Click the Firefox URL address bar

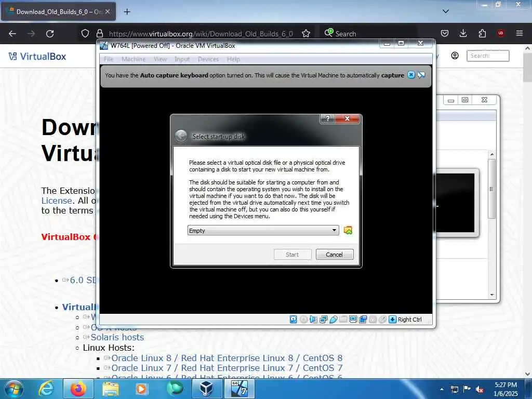pyautogui.click(x=200, y=33)
